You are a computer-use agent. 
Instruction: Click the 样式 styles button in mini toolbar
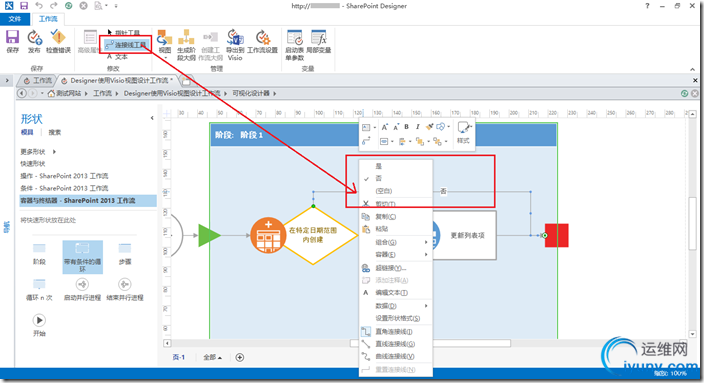[463, 133]
